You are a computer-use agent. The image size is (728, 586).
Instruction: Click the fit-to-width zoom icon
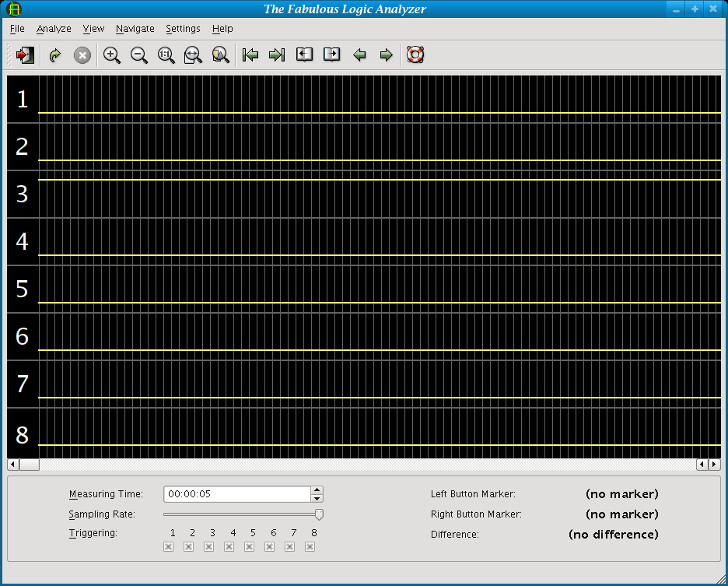coord(193,55)
